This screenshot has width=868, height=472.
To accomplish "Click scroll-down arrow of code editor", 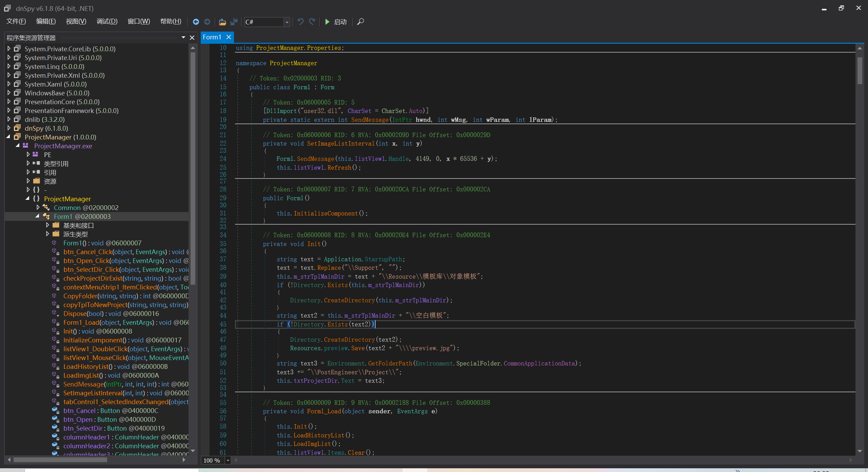I will 860,451.
